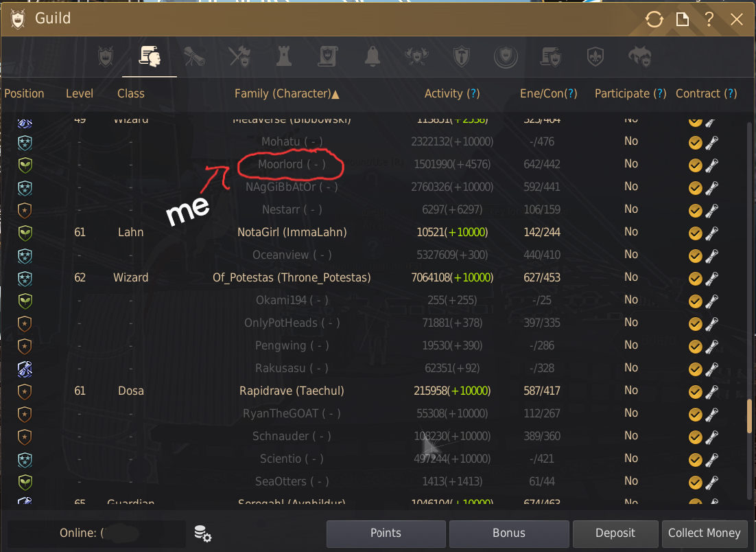
Task: Click the Deposit button
Action: 615,533
